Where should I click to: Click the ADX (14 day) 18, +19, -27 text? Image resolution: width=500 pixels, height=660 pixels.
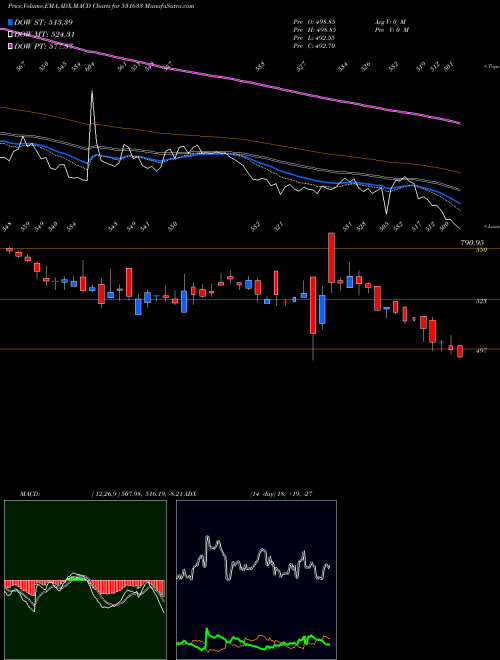[x=281, y=493]
